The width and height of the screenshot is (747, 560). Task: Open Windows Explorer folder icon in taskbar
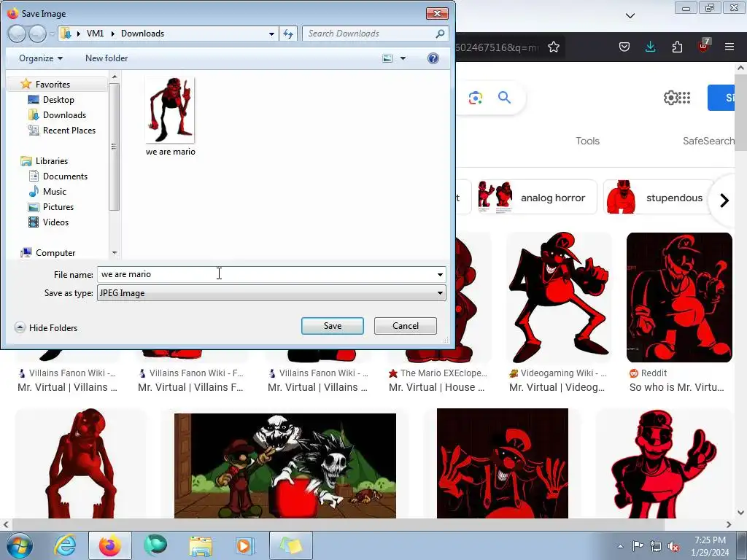click(x=201, y=545)
